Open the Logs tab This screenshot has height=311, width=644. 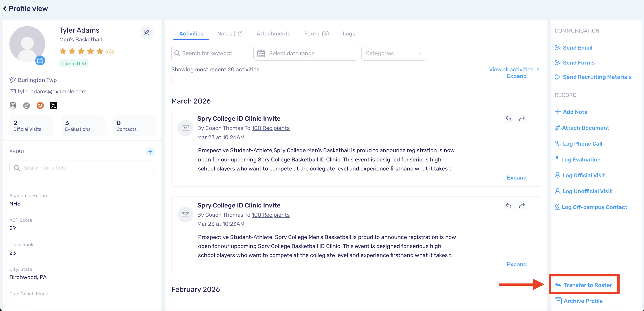pyautogui.click(x=349, y=33)
